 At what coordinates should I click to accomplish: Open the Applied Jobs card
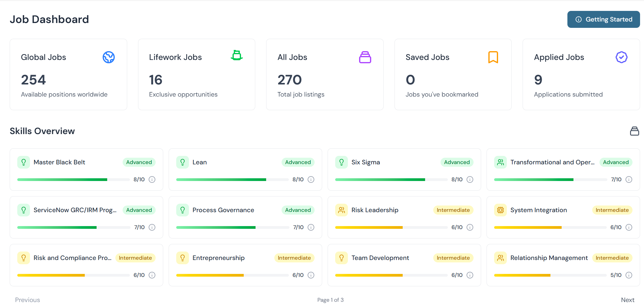pyautogui.click(x=581, y=74)
